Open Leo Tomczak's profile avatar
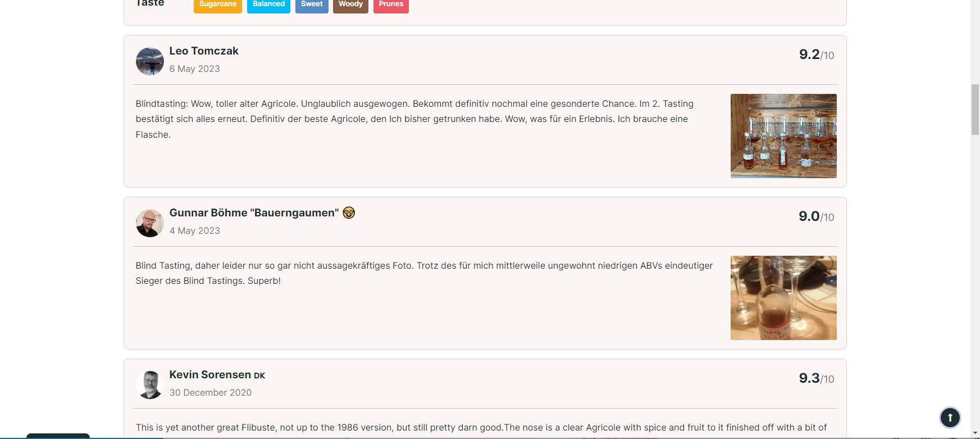This screenshot has width=980, height=439. pos(150,61)
